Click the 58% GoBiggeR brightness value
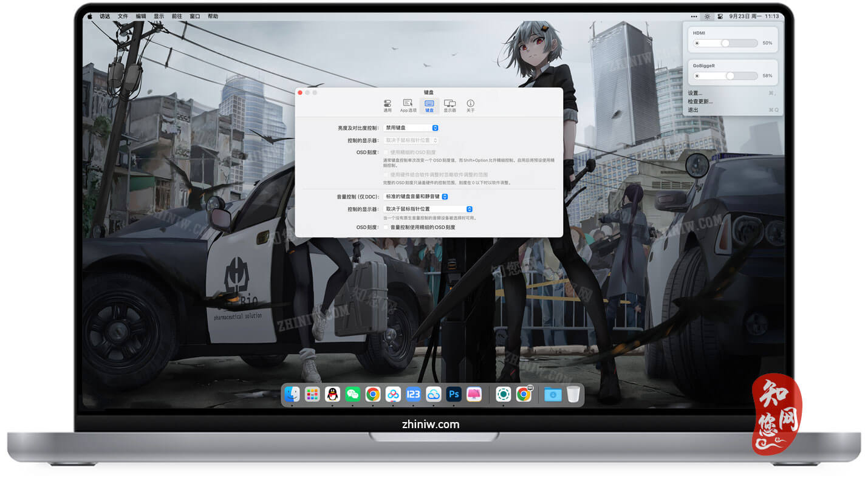The height and width of the screenshot is (484, 868). (x=767, y=76)
